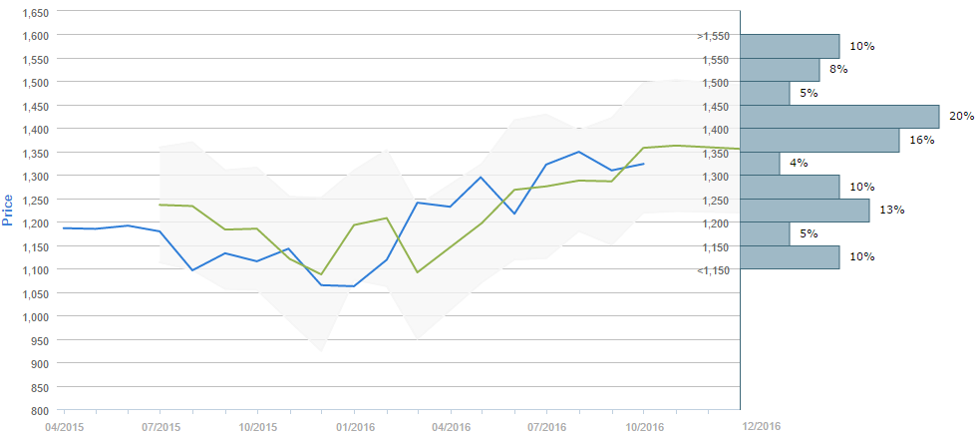
Task: Click the Price axis title
Action: point(8,211)
